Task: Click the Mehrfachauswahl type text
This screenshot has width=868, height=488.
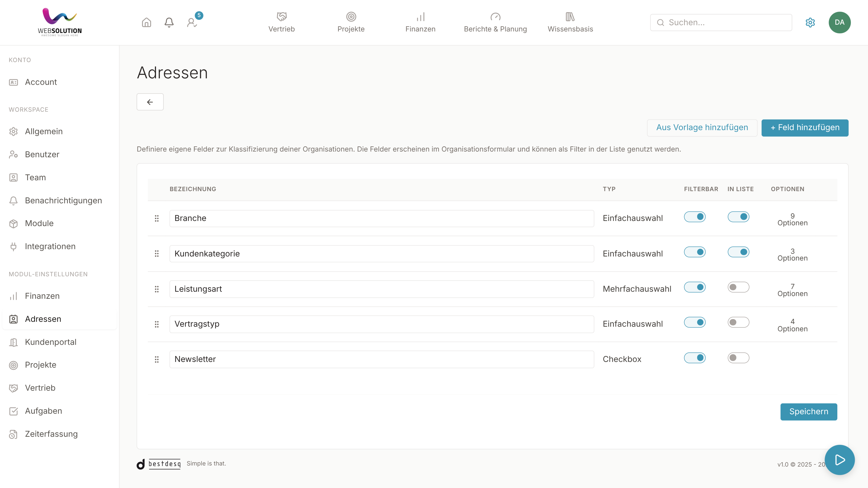Action: point(637,289)
